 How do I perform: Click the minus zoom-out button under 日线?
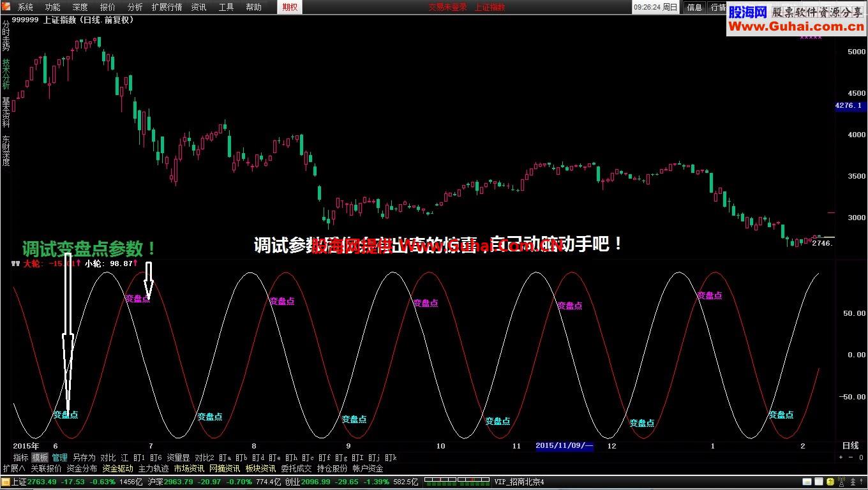pyautogui.click(x=851, y=457)
